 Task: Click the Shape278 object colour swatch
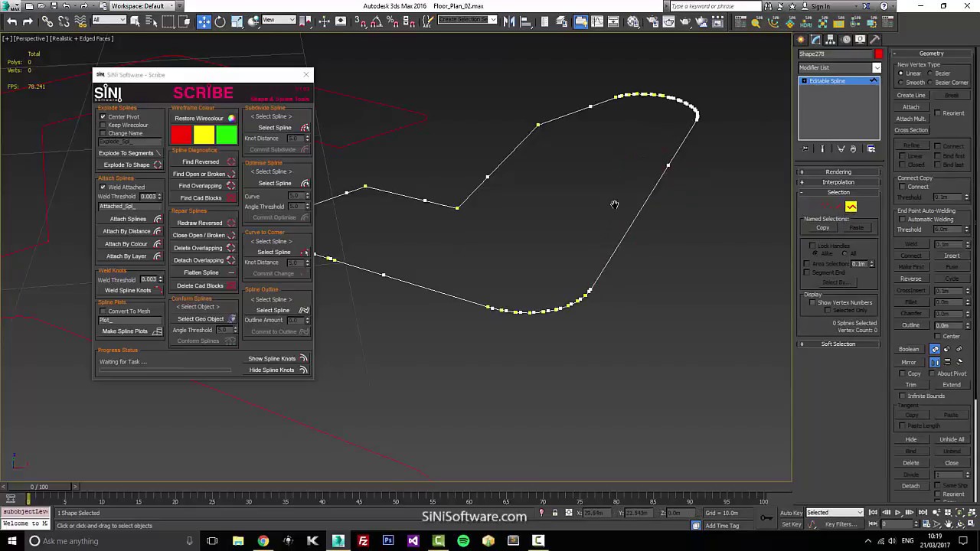(x=878, y=54)
